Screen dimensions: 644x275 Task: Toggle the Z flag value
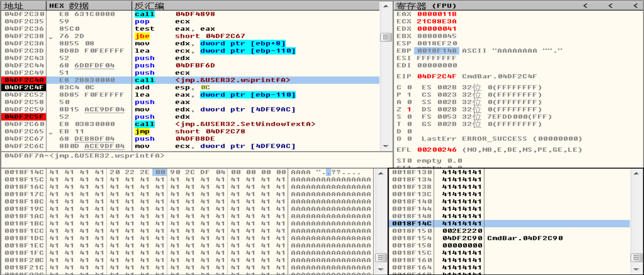(409, 109)
